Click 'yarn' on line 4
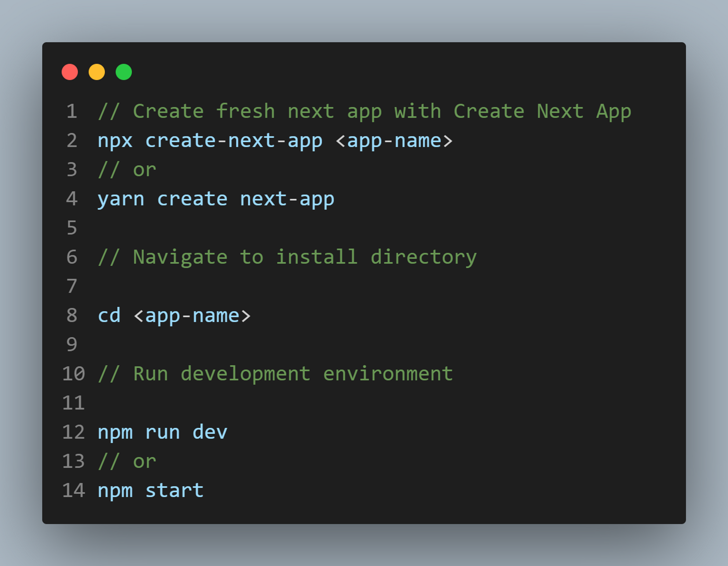This screenshot has height=566, width=728. click(x=121, y=199)
